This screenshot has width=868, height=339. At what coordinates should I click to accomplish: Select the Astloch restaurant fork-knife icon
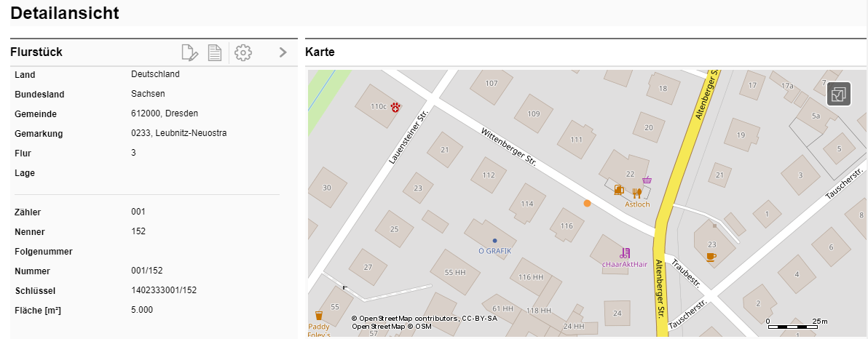(637, 193)
